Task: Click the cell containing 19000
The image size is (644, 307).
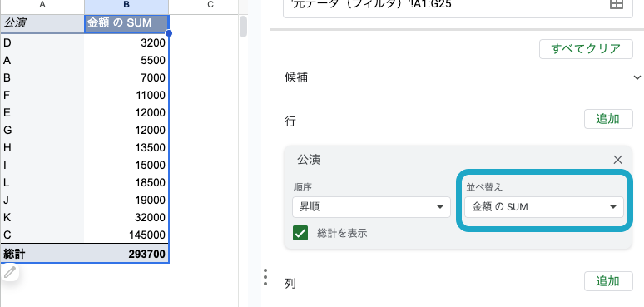Action: click(x=126, y=200)
